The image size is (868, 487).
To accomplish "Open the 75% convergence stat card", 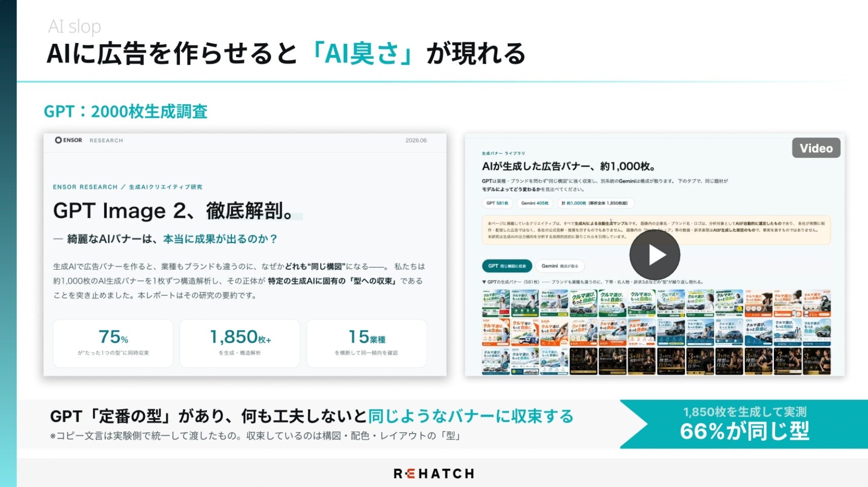I will click(113, 343).
